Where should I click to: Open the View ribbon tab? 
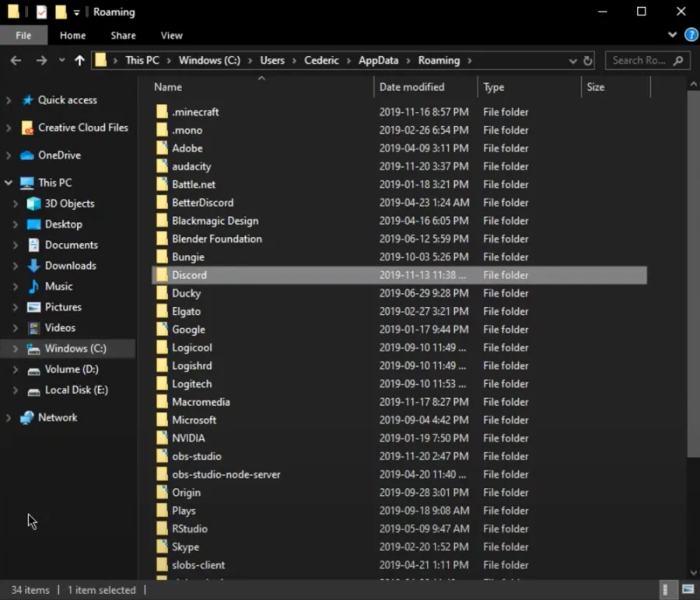point(171,35)
